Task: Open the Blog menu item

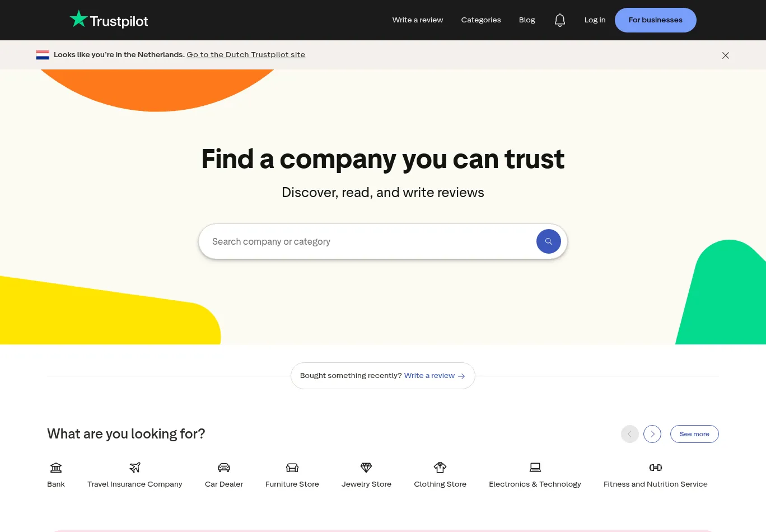Action: (x=527, y=20)
